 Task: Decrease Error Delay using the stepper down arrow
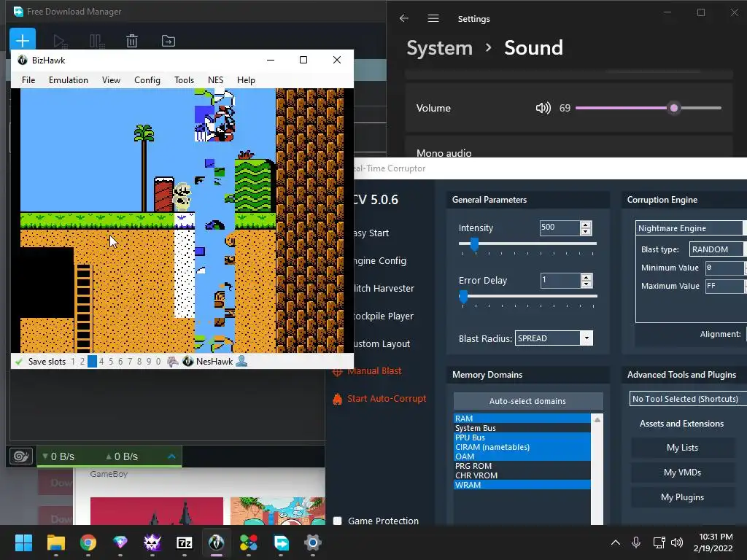tap(587, 284)
